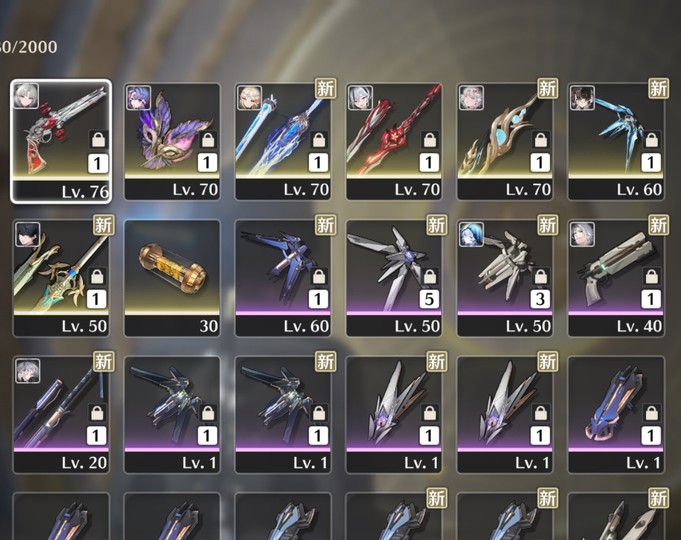Viewport: 681px width, 540px height.
Task: Click the new badge on the blue sword Lv. 70
Action: (325, 89)
